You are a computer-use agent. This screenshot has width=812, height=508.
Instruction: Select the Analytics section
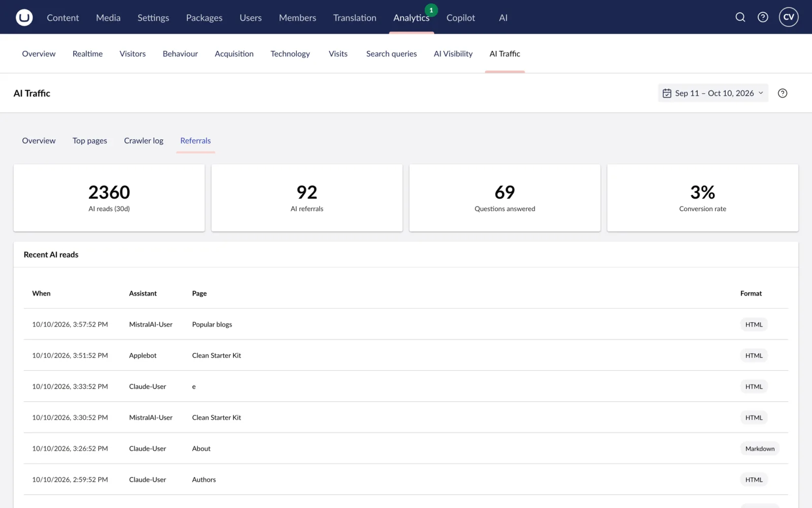tap(411, 18)
